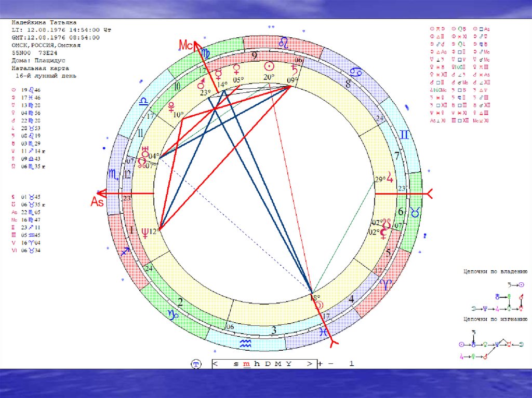Click the circled T icon below chart
532x398 pixels.
[196, 364]
